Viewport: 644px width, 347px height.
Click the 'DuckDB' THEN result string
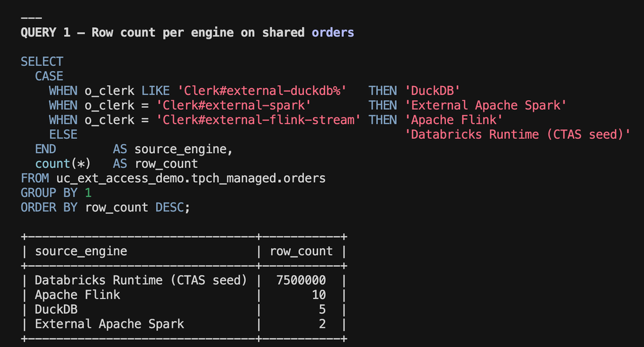432,91
